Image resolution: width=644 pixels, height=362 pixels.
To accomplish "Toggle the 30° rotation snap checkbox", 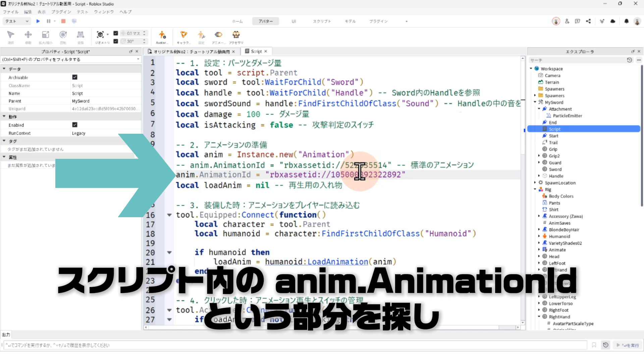I will 116,41.
